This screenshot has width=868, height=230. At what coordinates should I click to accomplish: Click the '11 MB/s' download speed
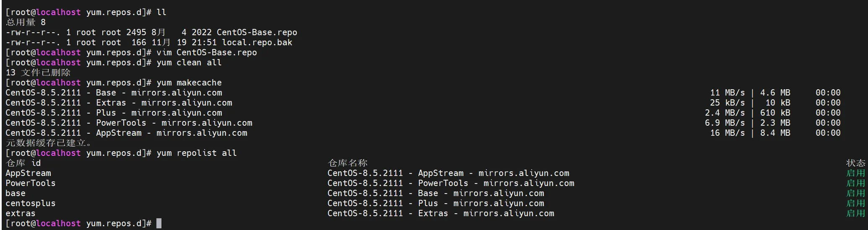tap(728, 93)
